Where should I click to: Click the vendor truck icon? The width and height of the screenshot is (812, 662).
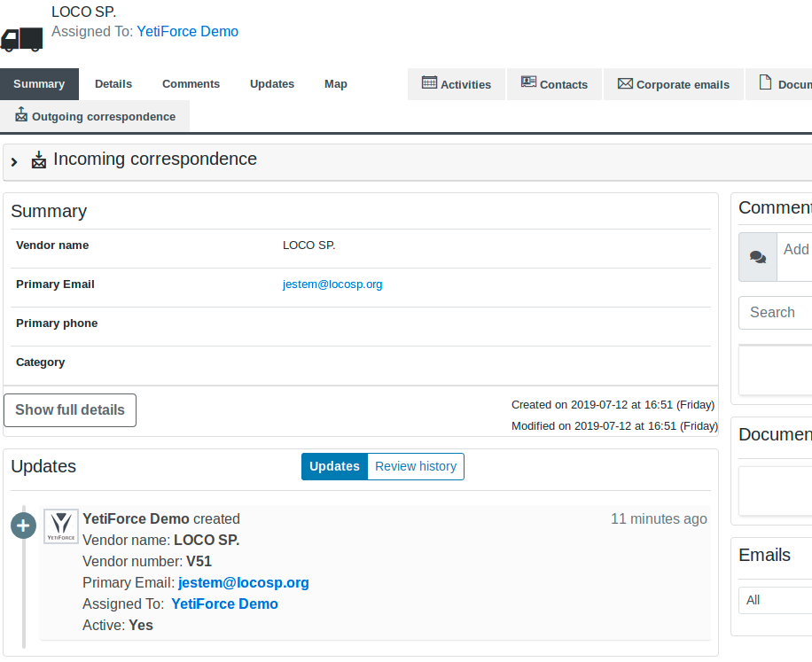pyautogui.click(x=22, y=40)
